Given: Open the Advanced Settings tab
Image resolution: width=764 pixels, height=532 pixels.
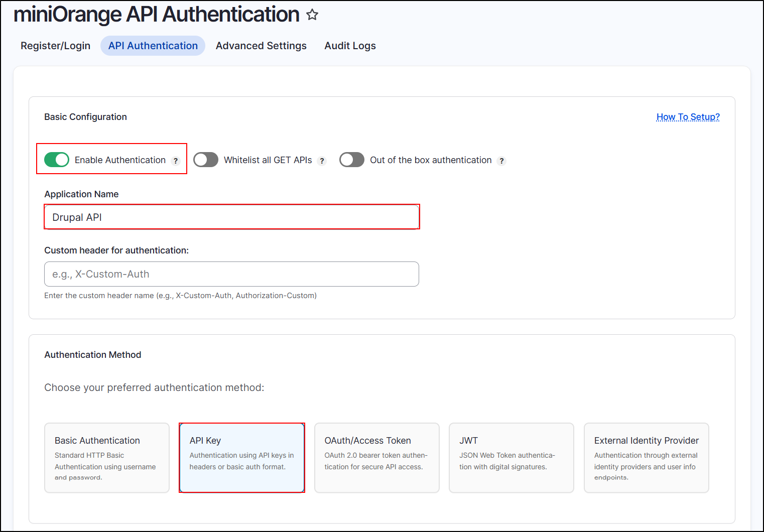Looking at the screenshot, I should point(261,46).
